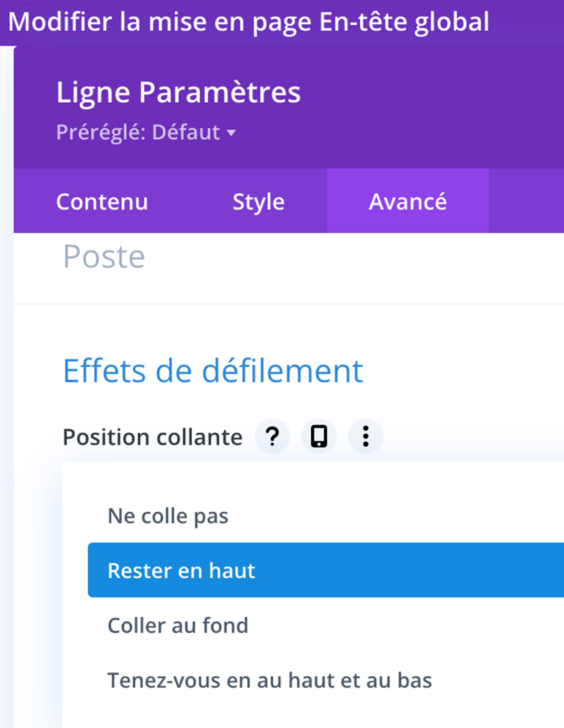Open the Position collante help question mark
Image resolution: width=564 pixels, height=728 pixels.
(272, 436)
